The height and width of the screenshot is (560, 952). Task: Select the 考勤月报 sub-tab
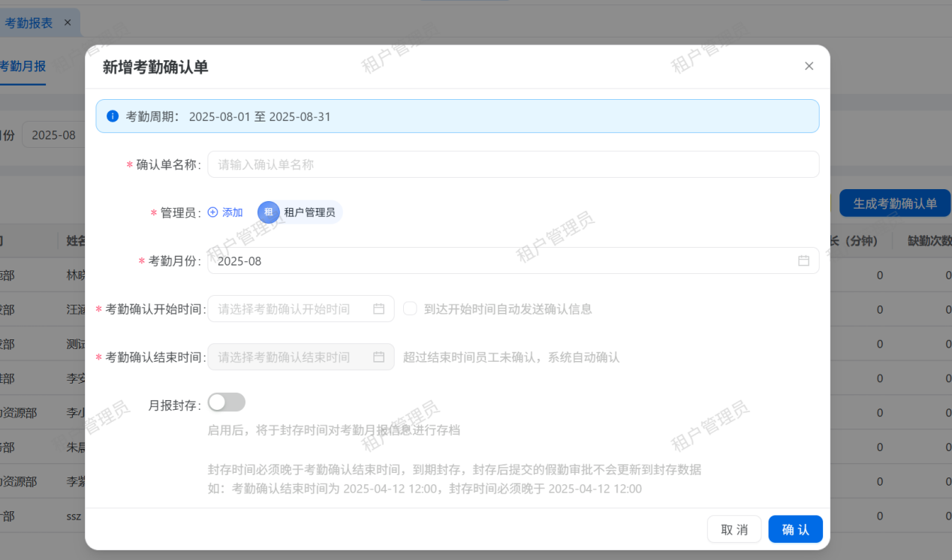[x=23, y=66]
